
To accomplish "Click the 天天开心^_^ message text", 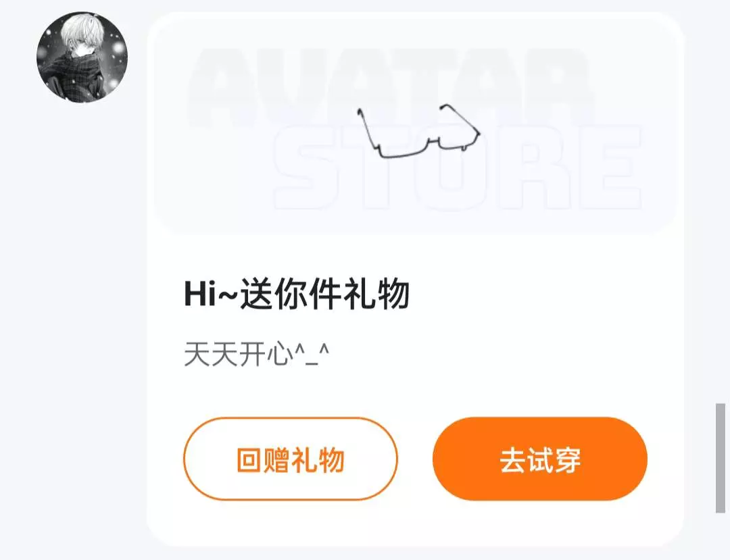I will (x=257, y=355).
